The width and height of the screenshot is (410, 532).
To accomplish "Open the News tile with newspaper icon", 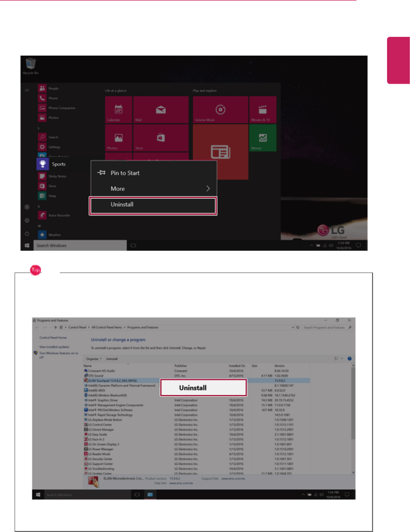I will click(x=220, y=152).
